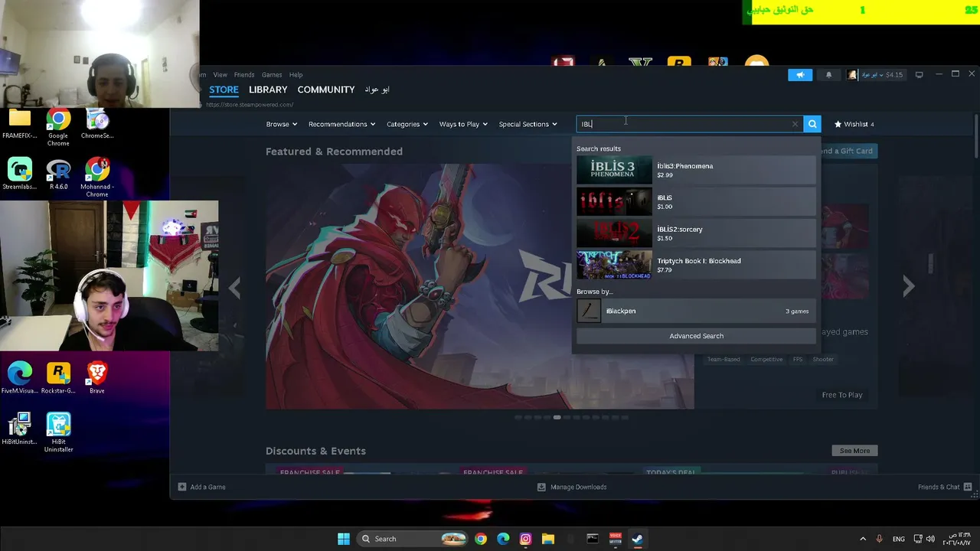Select İBLİS2:sorcery search result
This screenshot has height=551, width=980.
tap(696, 233)
